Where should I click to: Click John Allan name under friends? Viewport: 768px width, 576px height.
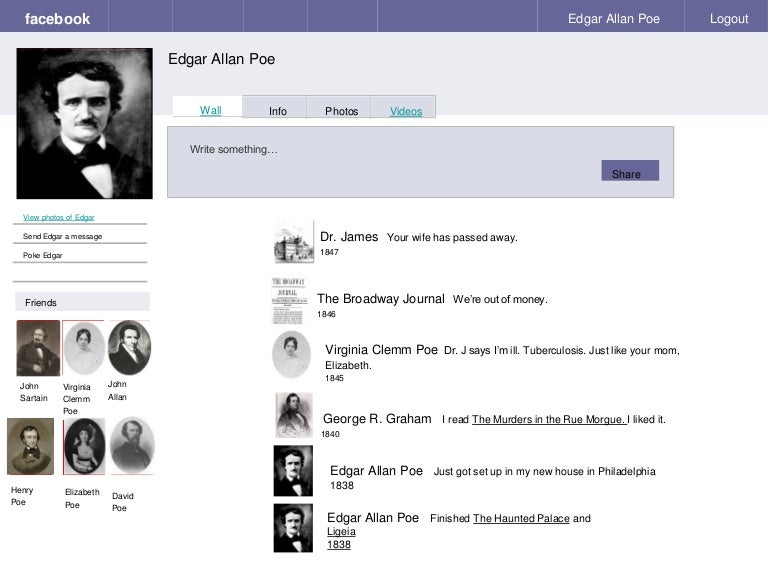[117, 390]
